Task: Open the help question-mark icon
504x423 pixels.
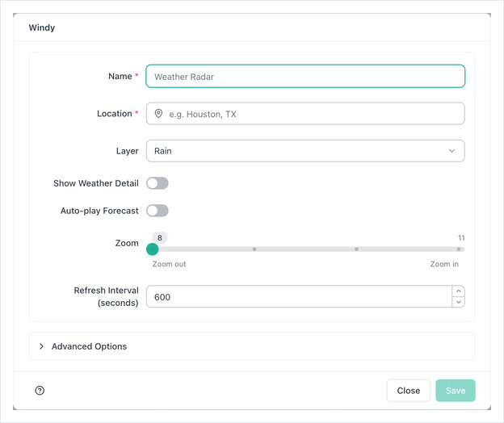Action: tap(40, 390)
